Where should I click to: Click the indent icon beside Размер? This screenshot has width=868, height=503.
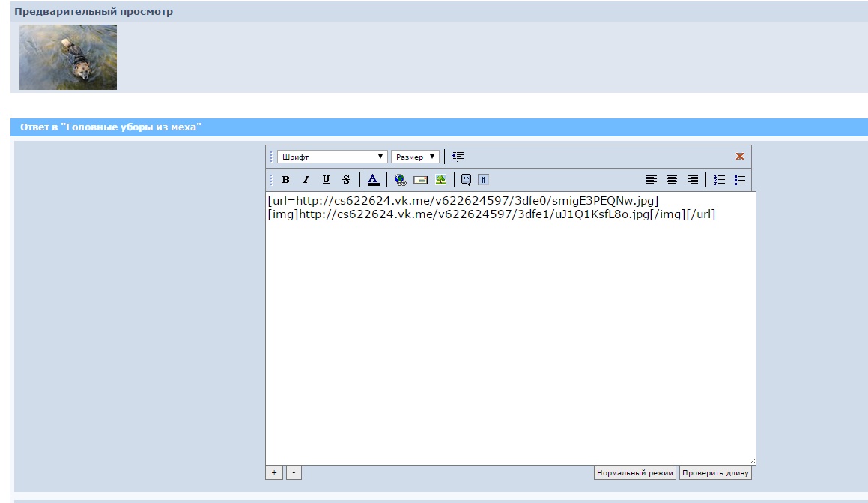pos(458,156)
